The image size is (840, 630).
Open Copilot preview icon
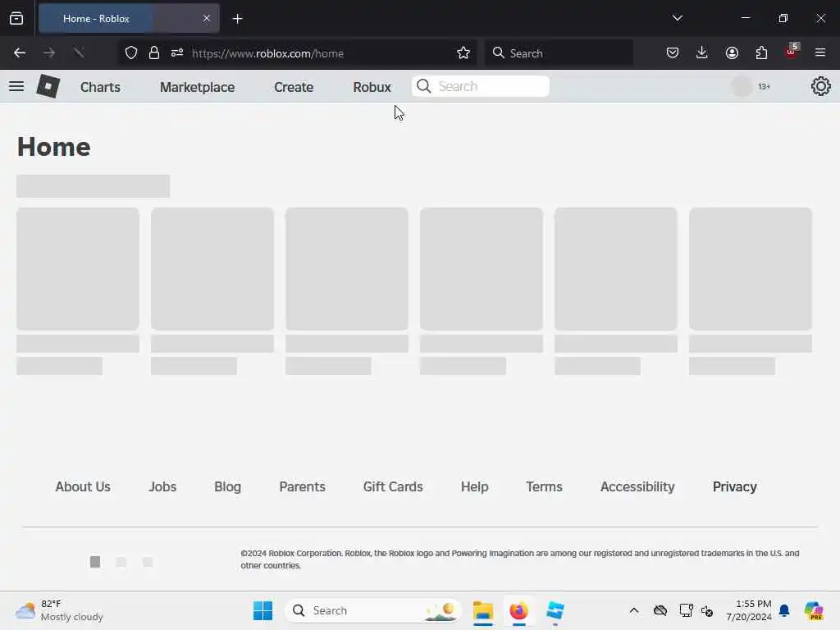pos(813,610)
